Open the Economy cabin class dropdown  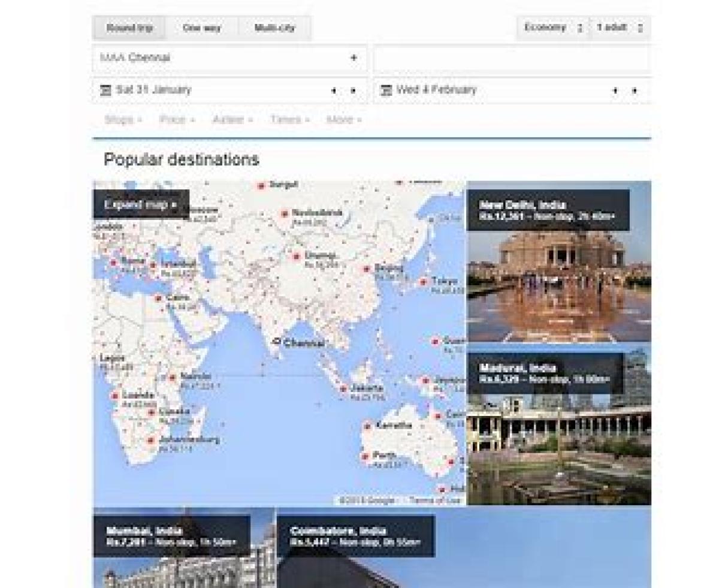552,28
